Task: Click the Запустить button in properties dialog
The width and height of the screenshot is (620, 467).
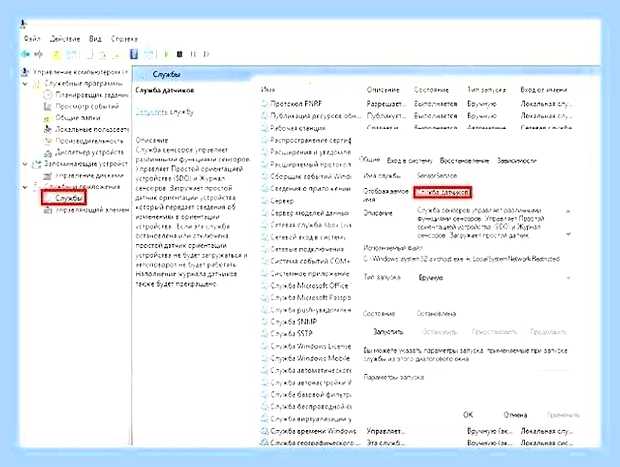Action: [x=388, y=332]
